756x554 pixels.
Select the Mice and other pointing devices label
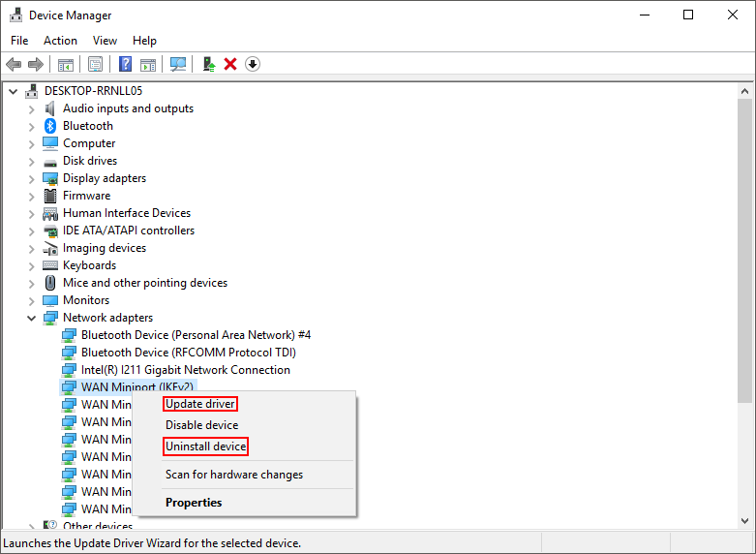tap(145, 283)
